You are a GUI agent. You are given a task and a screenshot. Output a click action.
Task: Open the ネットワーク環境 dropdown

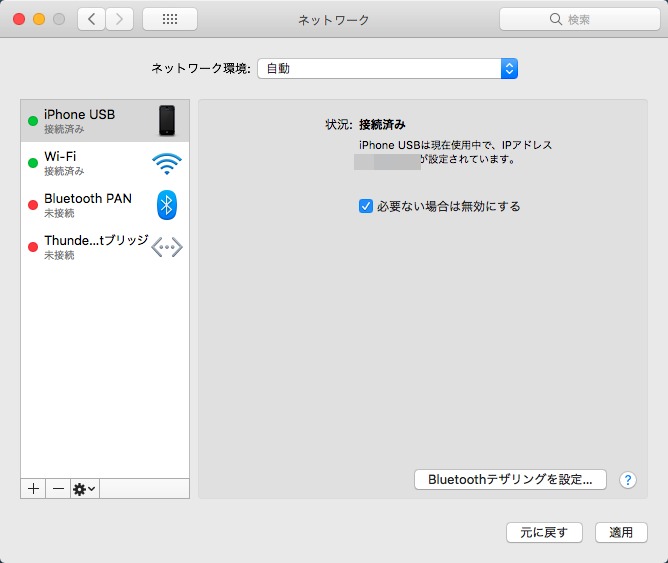[x=387, y=68]
